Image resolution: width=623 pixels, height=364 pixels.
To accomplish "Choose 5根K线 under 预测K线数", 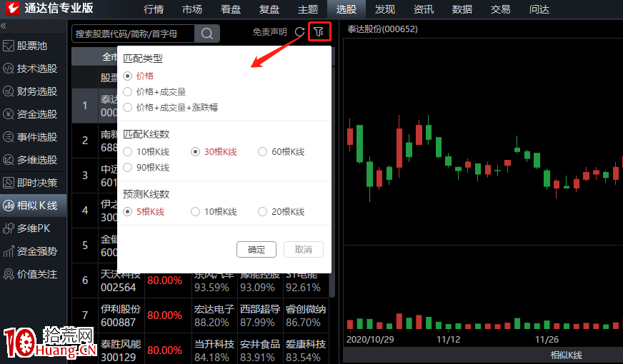I will pos(144,211).
